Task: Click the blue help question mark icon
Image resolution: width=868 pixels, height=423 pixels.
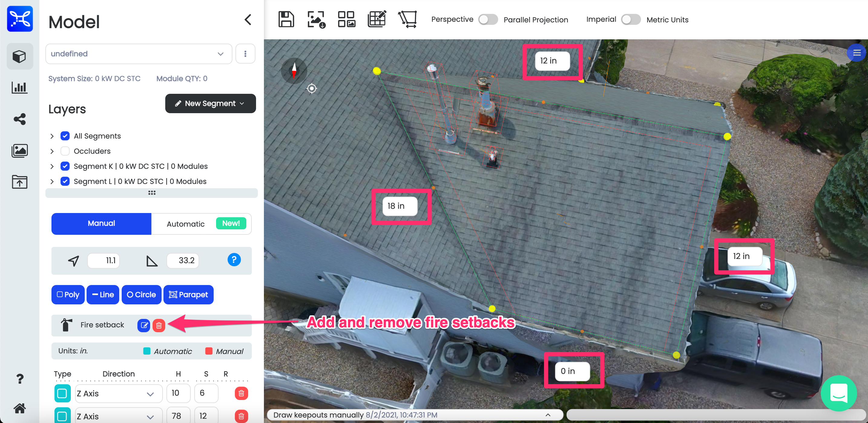Action: (x=234, y=260)
